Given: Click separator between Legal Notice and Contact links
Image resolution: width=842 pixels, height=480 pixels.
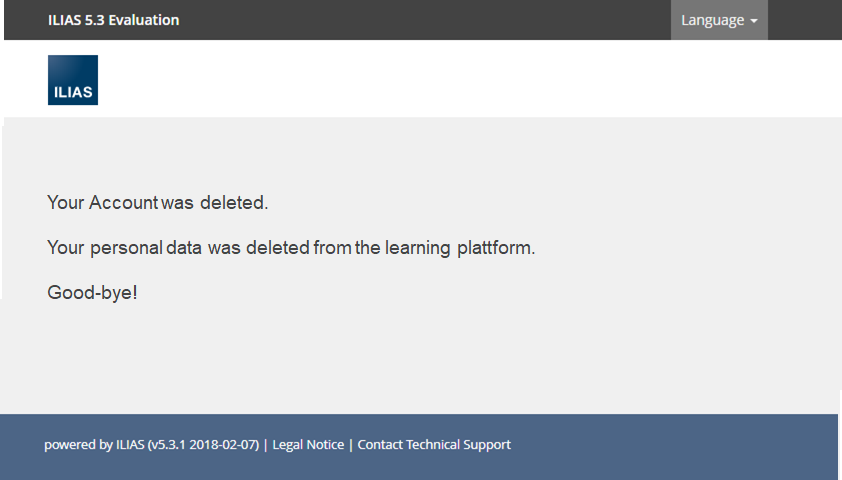Looking at the screenshot, I should click(x=351, y=445).
